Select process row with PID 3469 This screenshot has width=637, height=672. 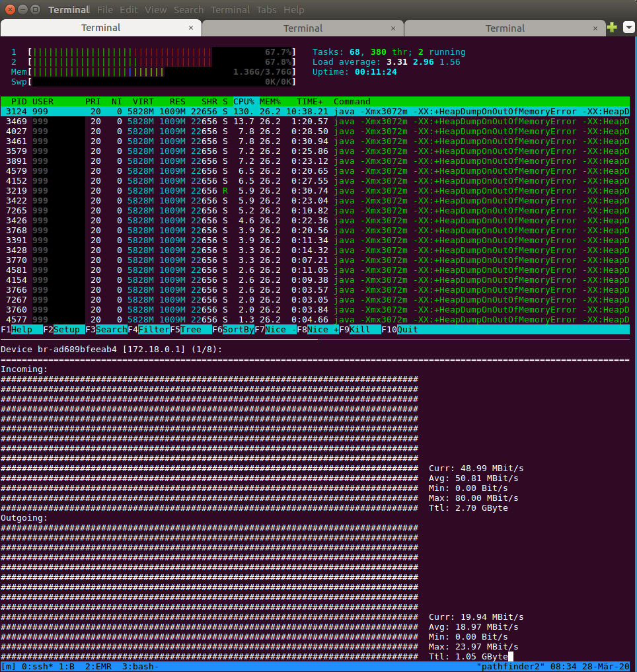315,122
